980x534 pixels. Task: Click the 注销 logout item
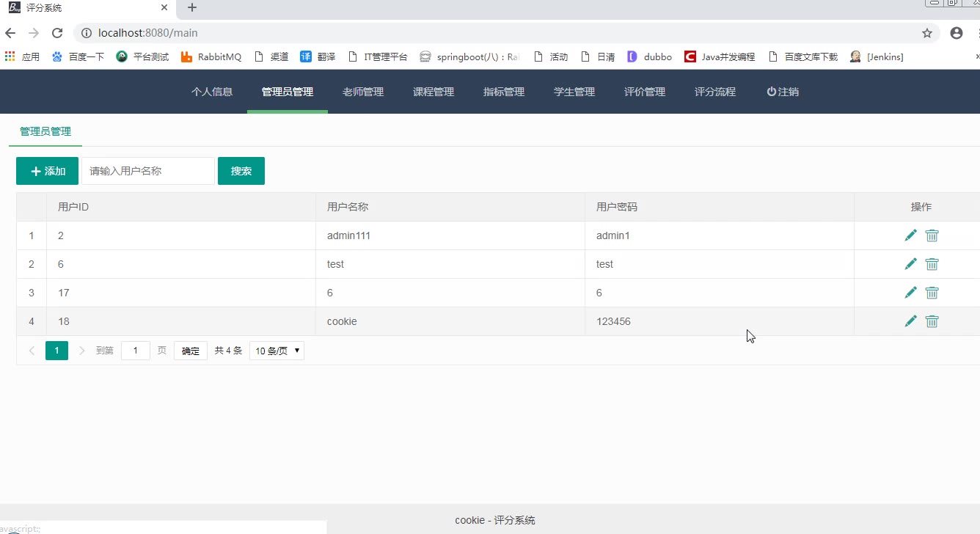[x=783, y=92]
